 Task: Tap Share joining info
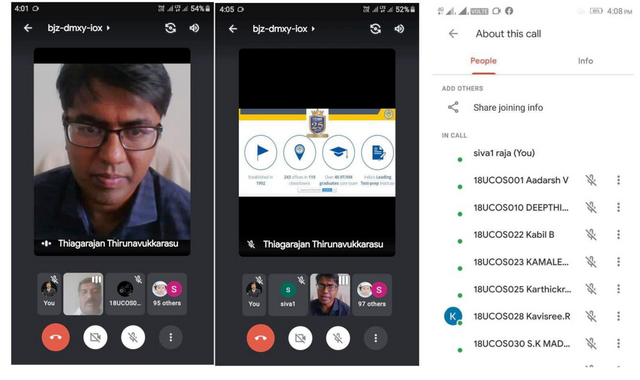[x=508, y=107]
